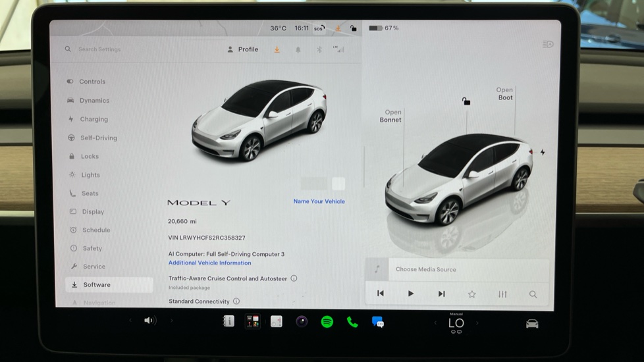Select Seats in the settings sidebar
Image resolution: width=644 pixels, height=362 pixels.
tap(84, 194)
